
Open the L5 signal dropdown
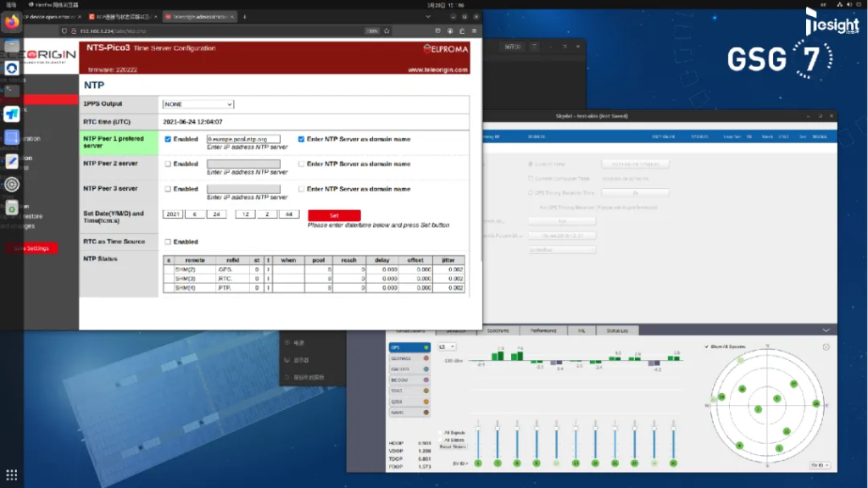click(447, 347)
